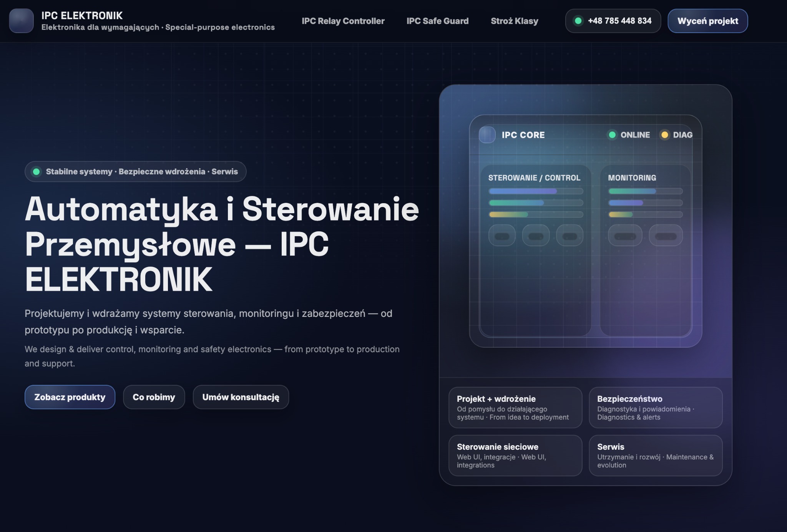Call the +48 785 448 834 phone number

pos(619,21)
